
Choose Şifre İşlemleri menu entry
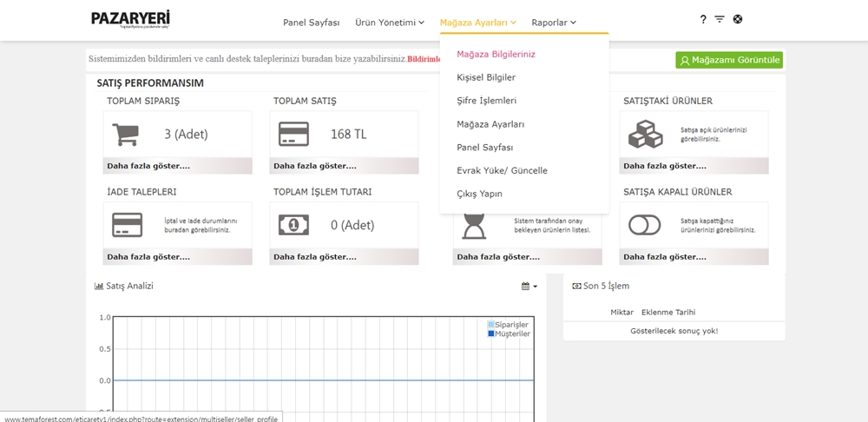(486, 101)
